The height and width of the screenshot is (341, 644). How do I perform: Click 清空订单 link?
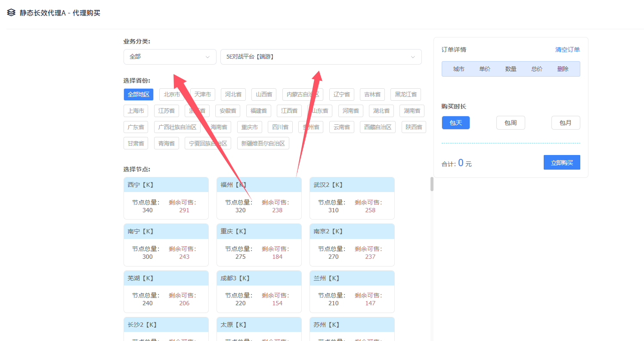(567, 50)
